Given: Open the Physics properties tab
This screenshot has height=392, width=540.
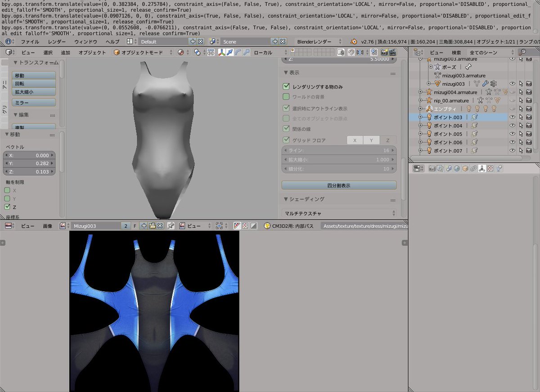Looking at the screenshot, I should tap(499, 169).
